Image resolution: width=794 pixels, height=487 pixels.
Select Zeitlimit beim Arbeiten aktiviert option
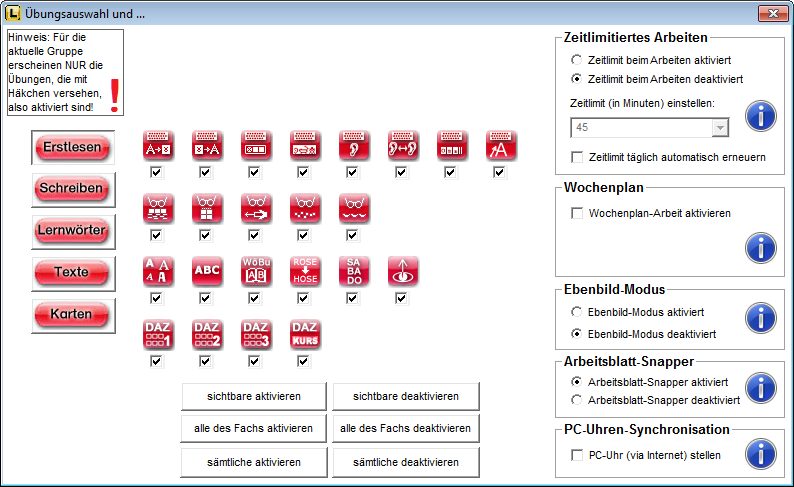pos(576,60)
